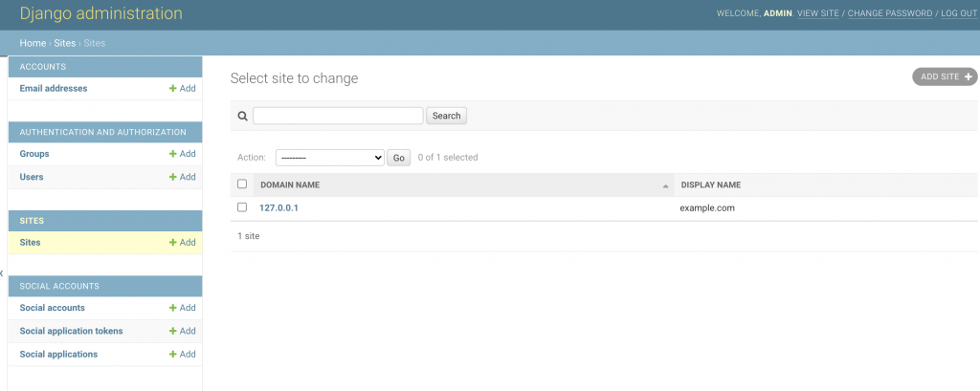Sort by the DOMAIN NAME column header
Image resolution: width=980 pixels, height=391 pixels.
click(x=290, y=185)
